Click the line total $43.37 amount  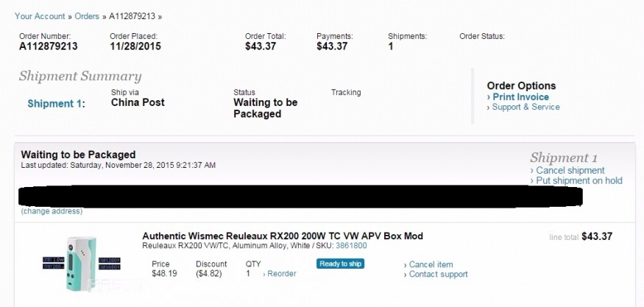(597, 237)
